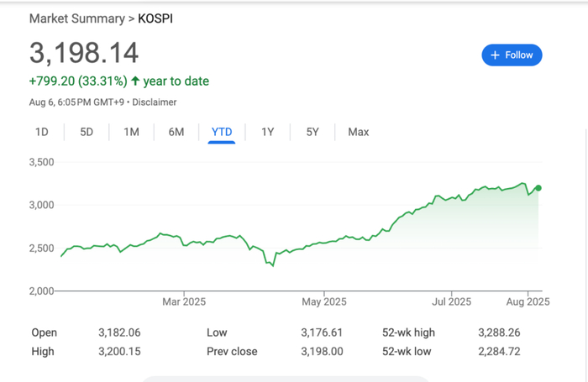The height and width of the screenshot is (382, 588).
Task: Click the Follow button
Action: [512, 55]
